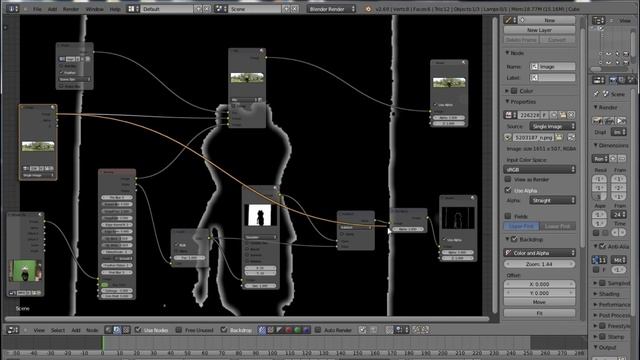This screenshot has height=360, width=640.
Task: Click the green screen footage node thumbnail
Action: (x=25, y=271)
